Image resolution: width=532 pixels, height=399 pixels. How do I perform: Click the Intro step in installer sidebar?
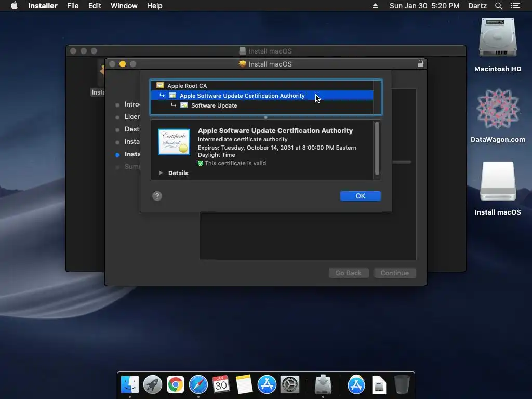(x=131, y=104)
